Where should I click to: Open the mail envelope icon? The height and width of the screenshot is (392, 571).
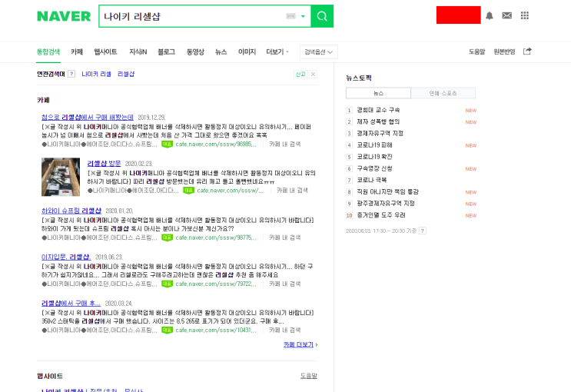click(507, 15)
